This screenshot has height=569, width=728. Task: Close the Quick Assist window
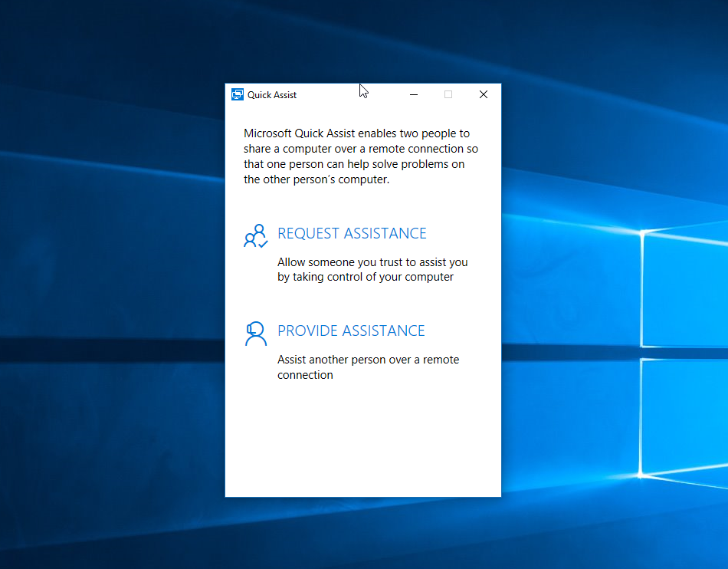[484, 94]
